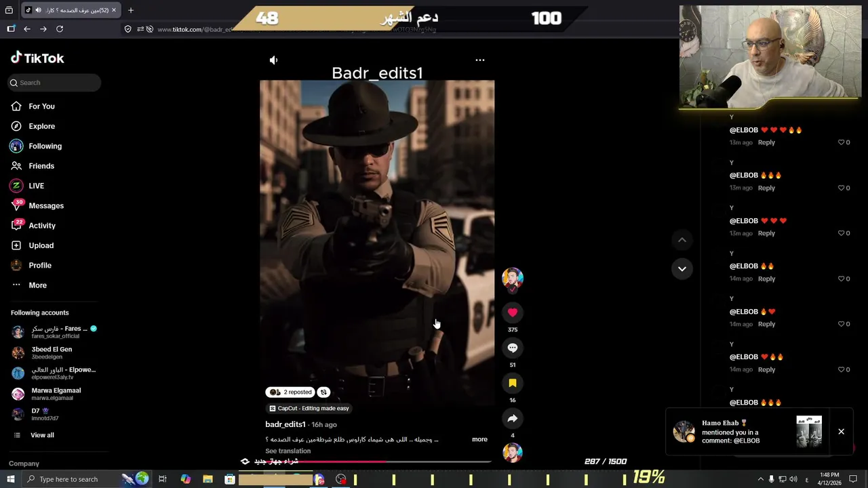Screen dimensions: 868x488
Task: Like the video with the heart icon
Action: (x=513, y=312)
